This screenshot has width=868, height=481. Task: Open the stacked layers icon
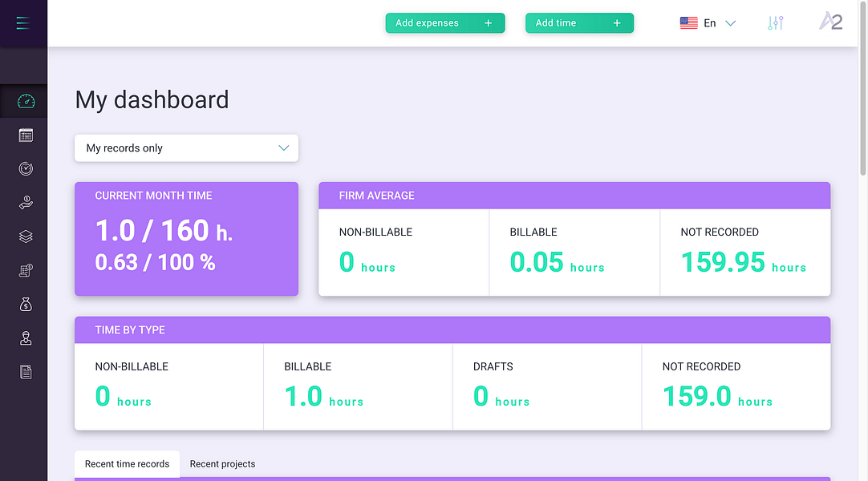(x=26, y=236)
